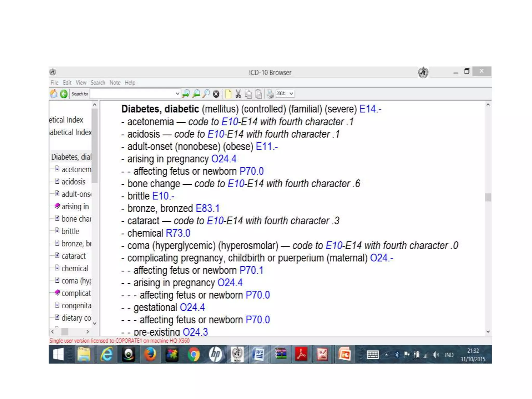Viewport: 532px width, 399px height.
Task: Click inside the Search for input field
Action: click(x=132, y=94)
